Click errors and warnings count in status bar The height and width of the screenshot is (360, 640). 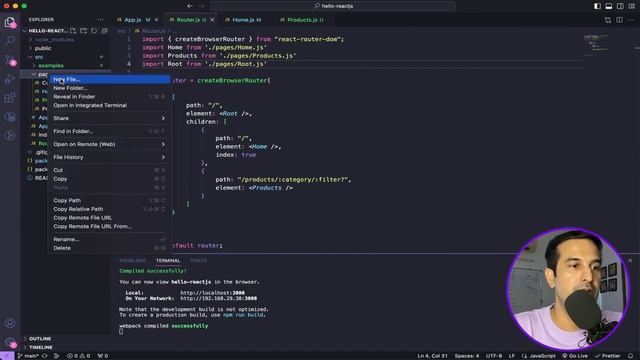[x=78, y=356]
